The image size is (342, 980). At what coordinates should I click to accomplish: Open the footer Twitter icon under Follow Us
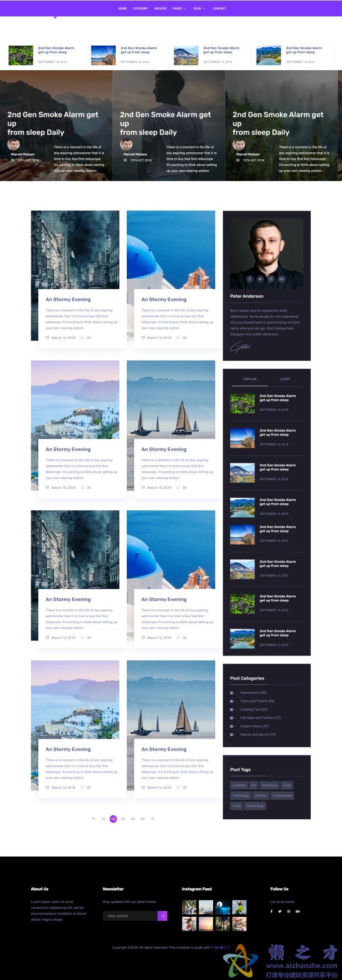tap(280, 911)
